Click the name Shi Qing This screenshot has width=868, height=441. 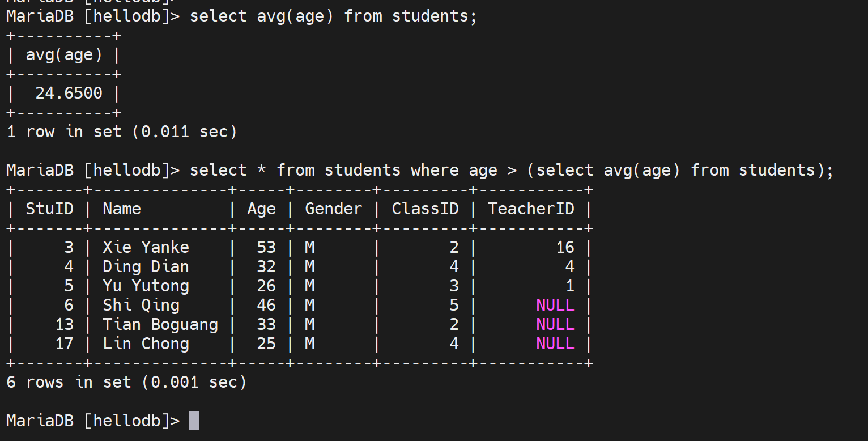(141, 305)
